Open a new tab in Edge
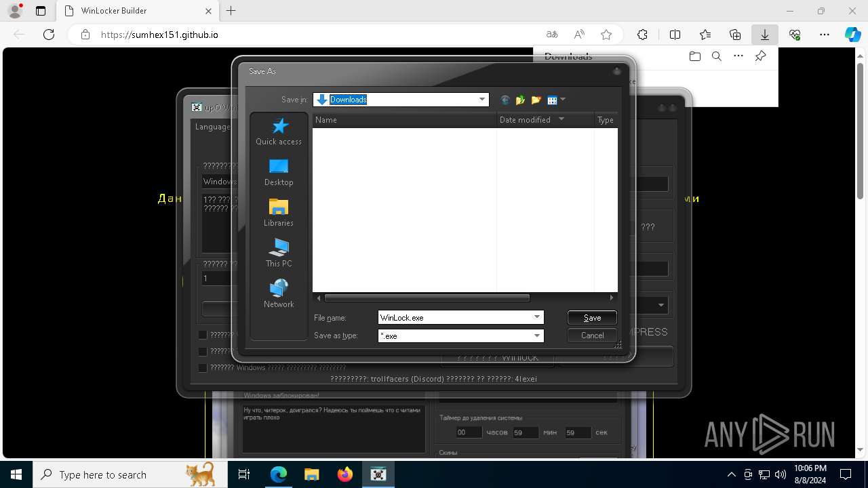This screenshot has height=488, width=868. [231, 11]
